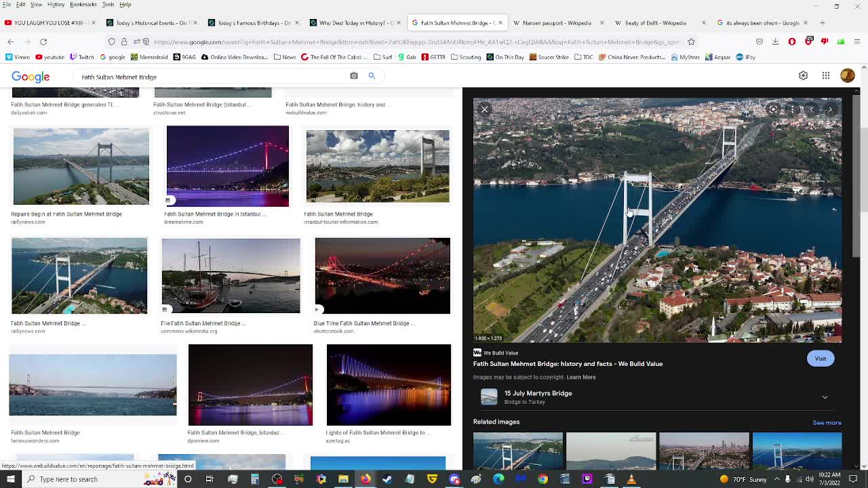Screen dimensions: 868x488
Task: Click the See more related images link
Action: (x=827, y=422)
